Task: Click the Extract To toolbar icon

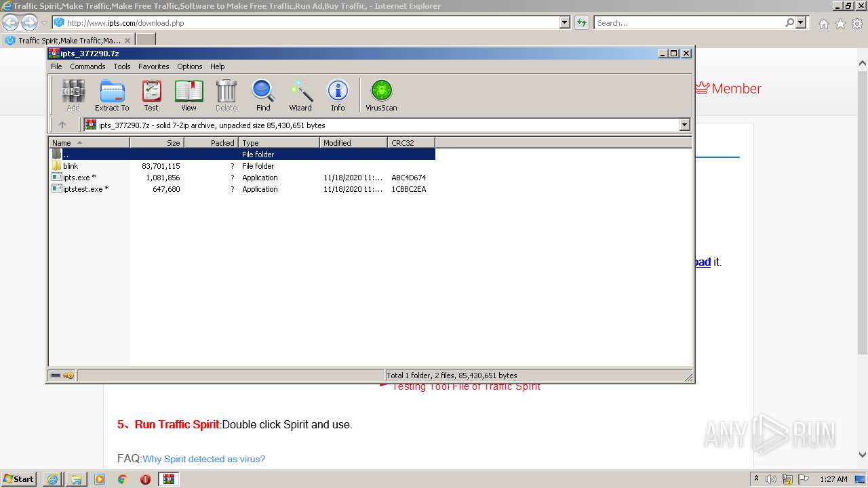Action: point(112,95)
